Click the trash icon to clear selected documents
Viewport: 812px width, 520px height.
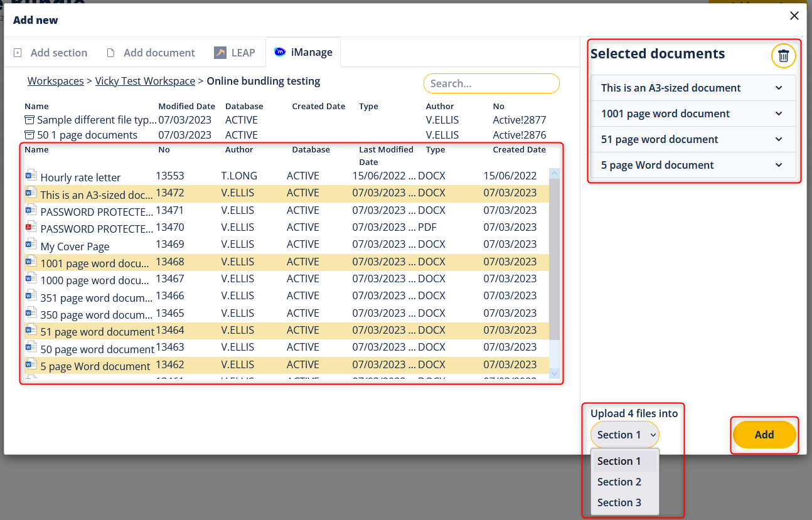click(783, 56)
